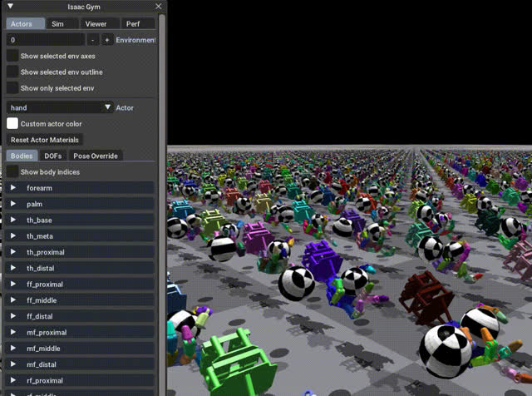Increase environment index with plus button
This screenshot has height=396, width=532.
click(x=107, y=40)
